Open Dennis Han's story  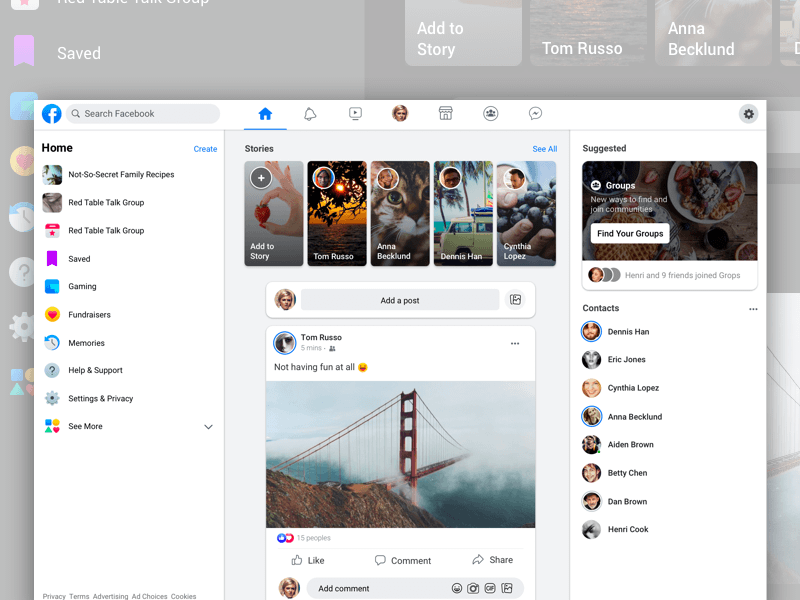(463, 213)
